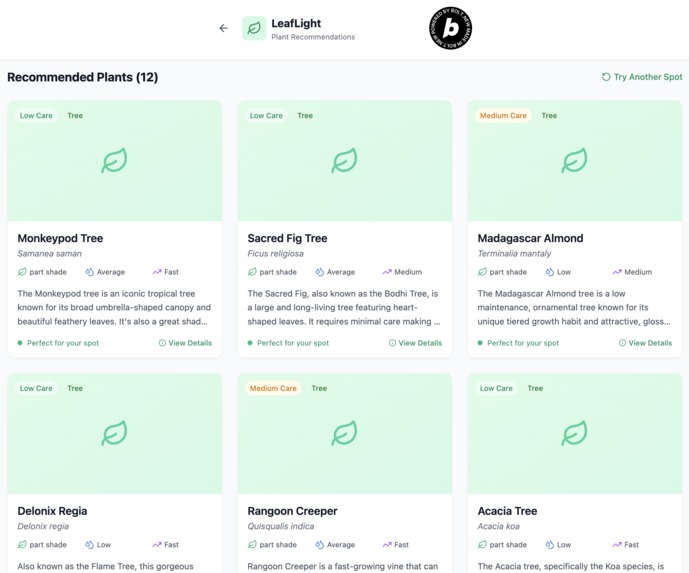Click part shade leaf icon on Rangoon Creeper card
This screenshot has width=689, height=573.
pos(252,545)
